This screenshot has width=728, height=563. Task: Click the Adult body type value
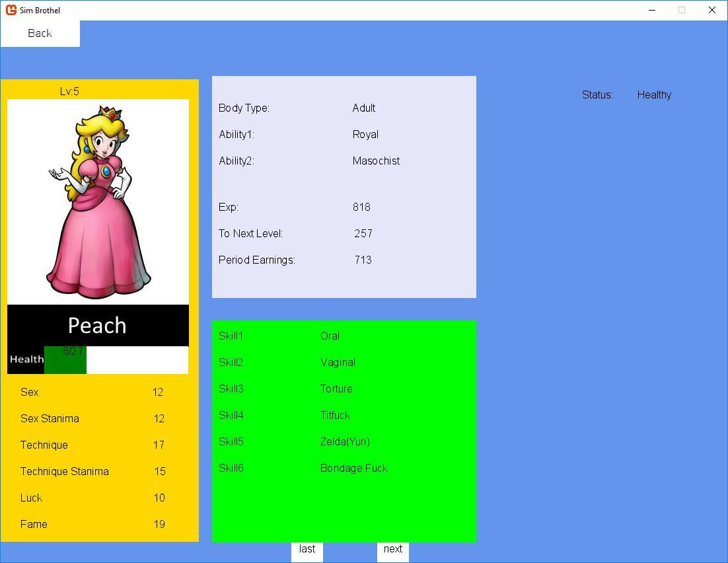[x=363, y=108]
